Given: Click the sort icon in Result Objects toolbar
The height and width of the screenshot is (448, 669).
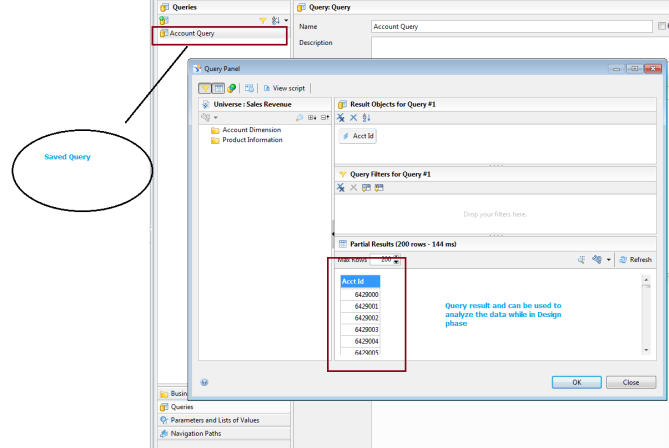Looking at the screenshot, I should [365, 118].
